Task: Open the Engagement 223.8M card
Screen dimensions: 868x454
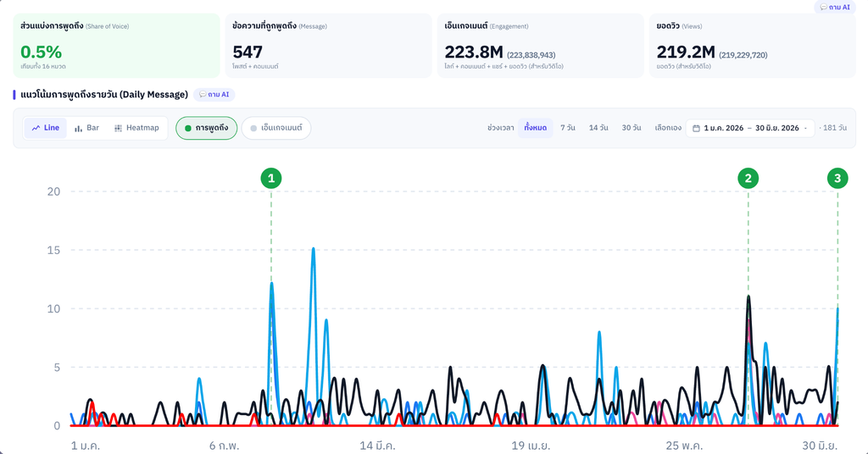Action: 540,46
